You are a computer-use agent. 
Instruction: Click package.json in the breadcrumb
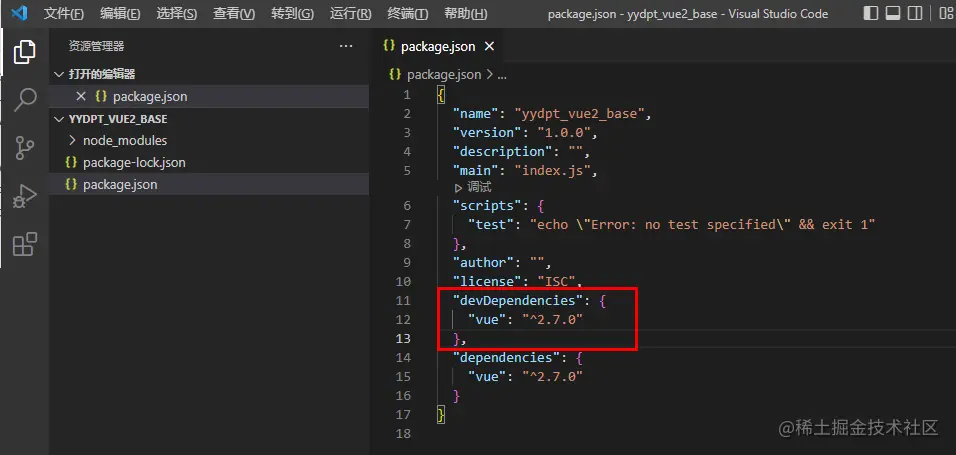[x=444, y=74]
